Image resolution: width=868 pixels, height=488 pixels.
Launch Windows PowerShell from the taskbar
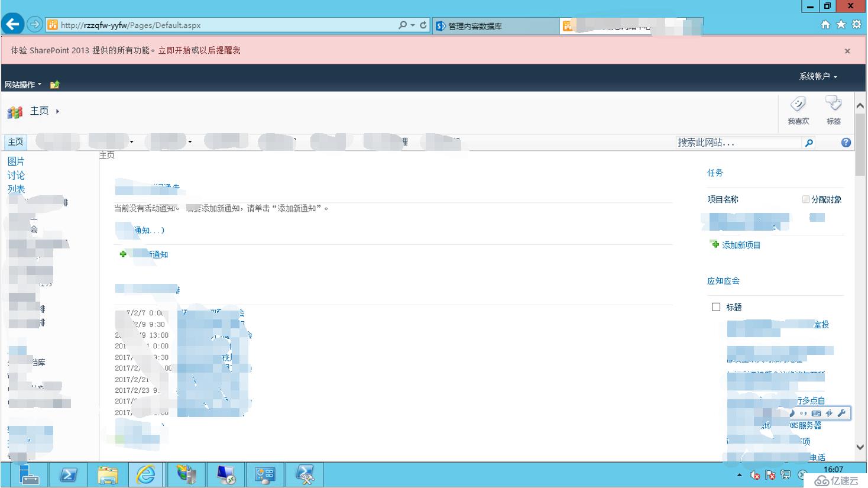coord(68,475)
